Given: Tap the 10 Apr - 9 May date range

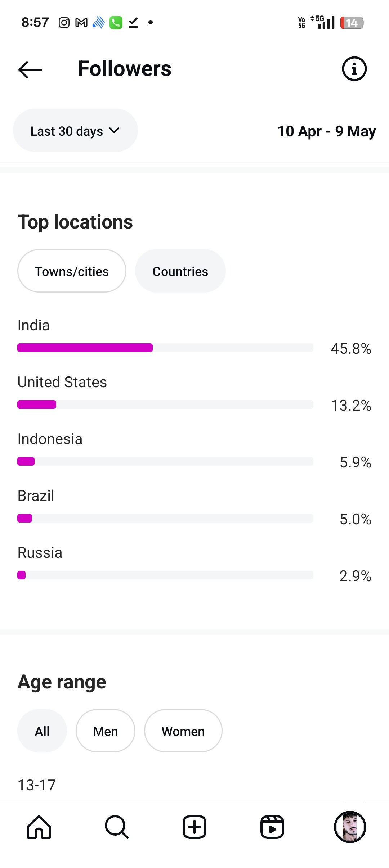Looking at the screenshot, I should point(326,131).
